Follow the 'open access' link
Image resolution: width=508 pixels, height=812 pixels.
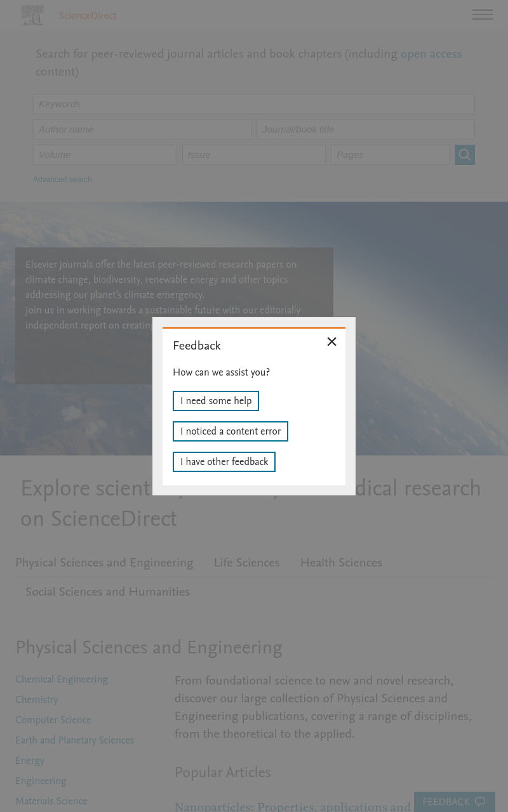(x=431, y=55)
